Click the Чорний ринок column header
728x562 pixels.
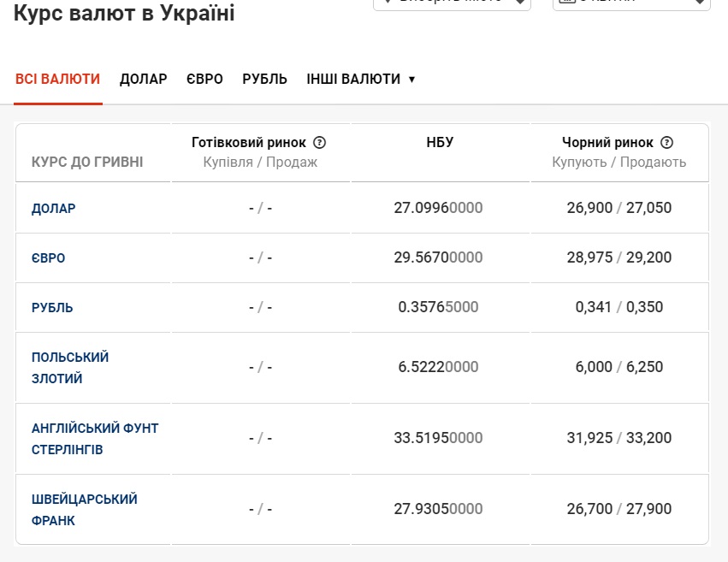(x=607, y=143)
